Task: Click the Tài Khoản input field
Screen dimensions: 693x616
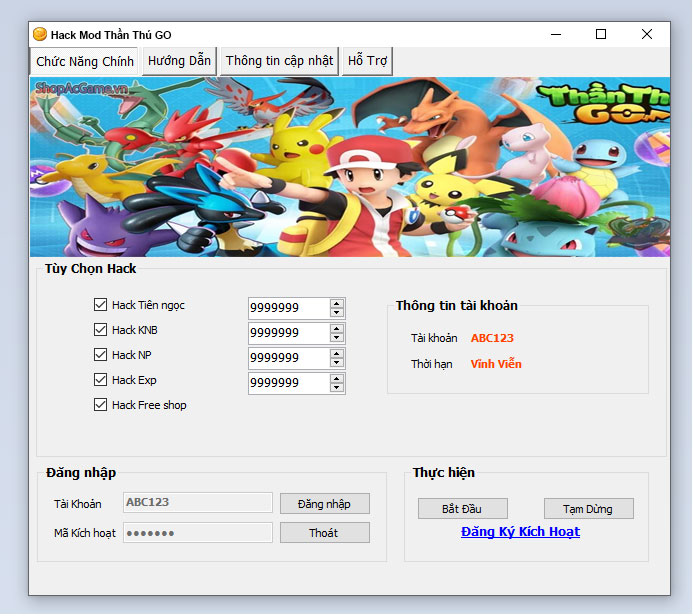Action: [198, 503]
